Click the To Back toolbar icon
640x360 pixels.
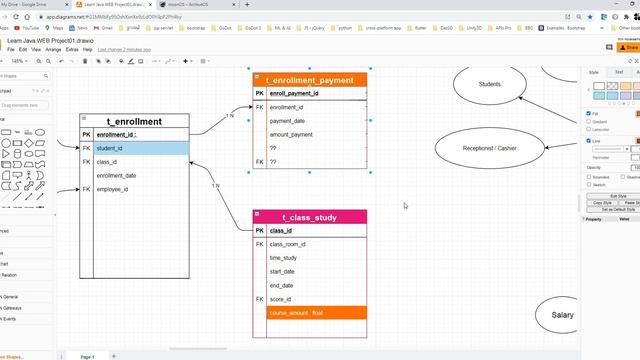click(108, 61)
